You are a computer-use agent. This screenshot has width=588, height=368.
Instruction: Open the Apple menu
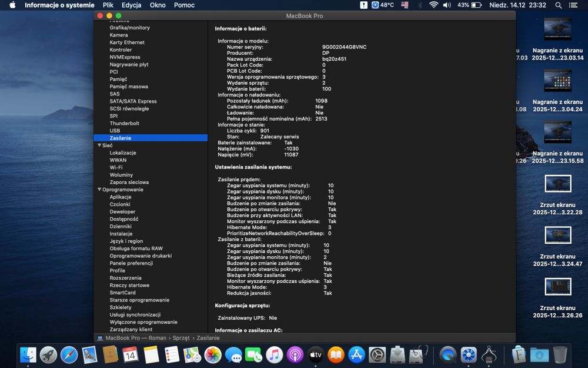click(x=12, y=5)
